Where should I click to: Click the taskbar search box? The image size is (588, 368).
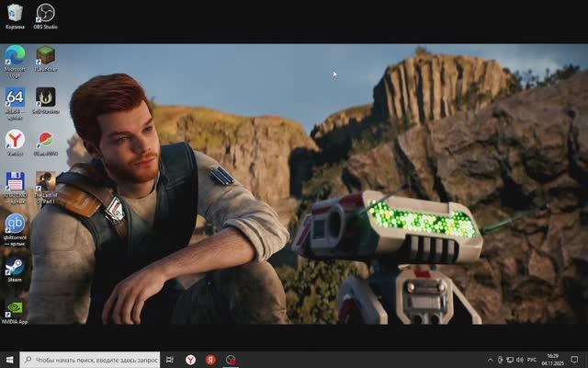pos(90,360)
